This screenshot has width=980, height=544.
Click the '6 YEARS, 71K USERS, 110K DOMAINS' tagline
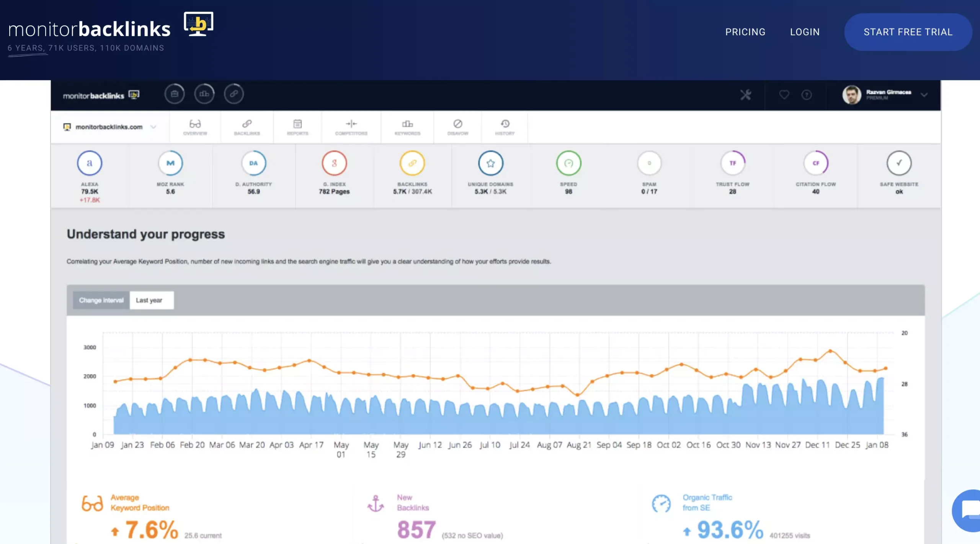(x=86, y=48)
